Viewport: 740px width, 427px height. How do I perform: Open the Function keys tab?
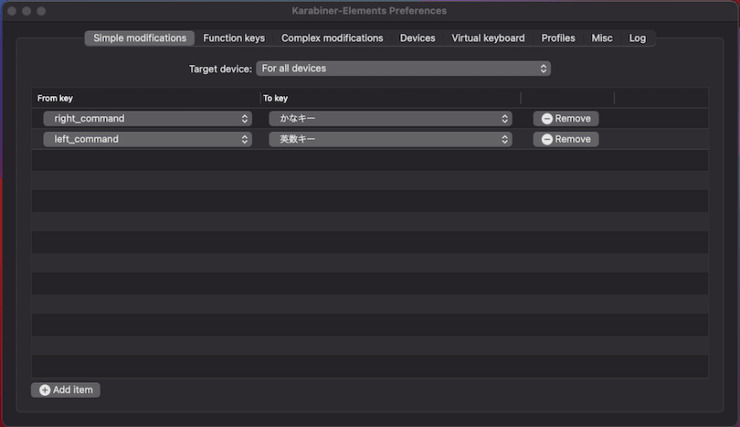click(234, 38)
